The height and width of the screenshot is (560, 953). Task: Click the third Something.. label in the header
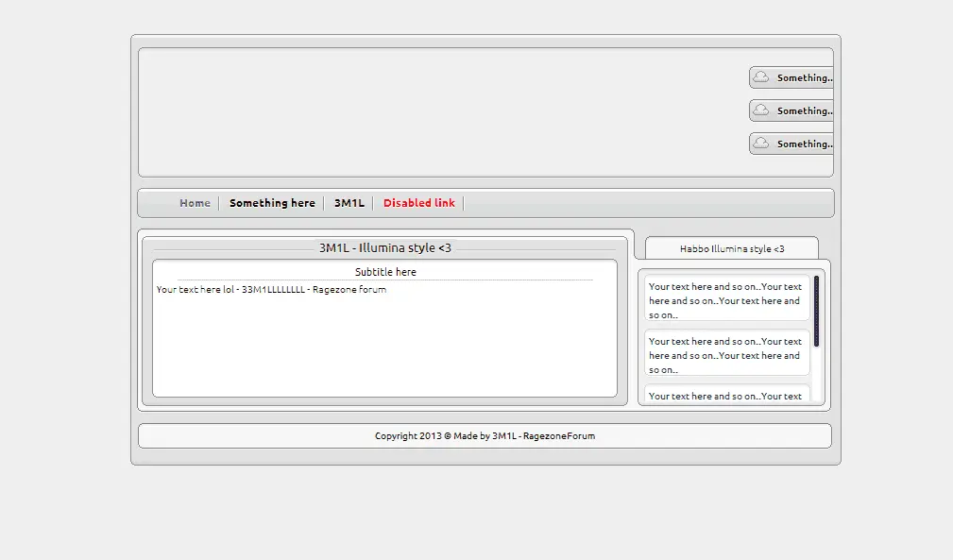805,144
